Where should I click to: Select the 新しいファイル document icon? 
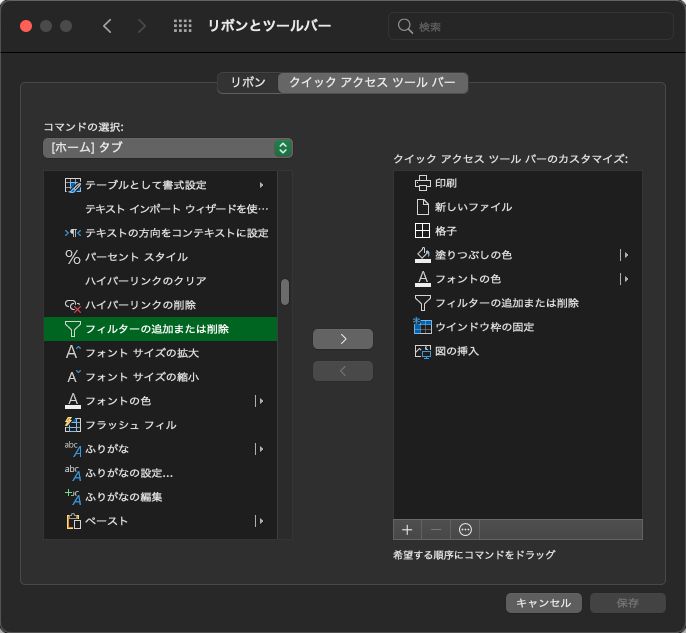422,207
